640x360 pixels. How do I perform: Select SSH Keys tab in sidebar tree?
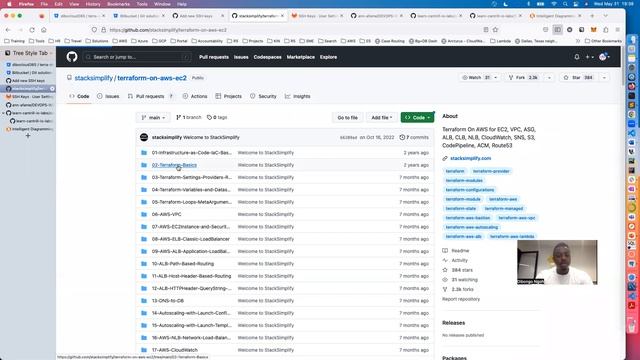pos(29,97)
